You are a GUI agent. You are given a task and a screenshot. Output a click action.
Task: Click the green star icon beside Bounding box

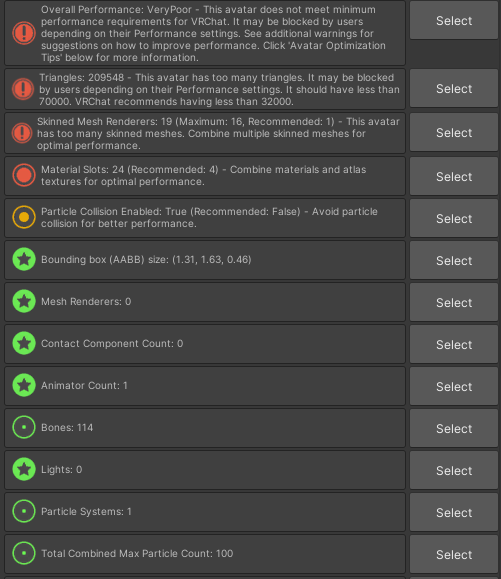pyautogui.click(x=24, y=259)
